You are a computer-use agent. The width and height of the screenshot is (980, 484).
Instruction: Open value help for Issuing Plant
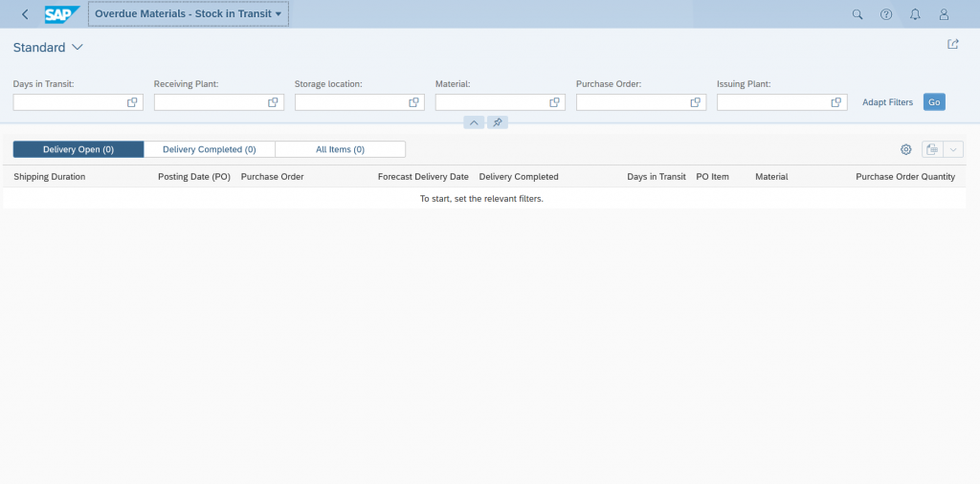[x=836, y=102]
